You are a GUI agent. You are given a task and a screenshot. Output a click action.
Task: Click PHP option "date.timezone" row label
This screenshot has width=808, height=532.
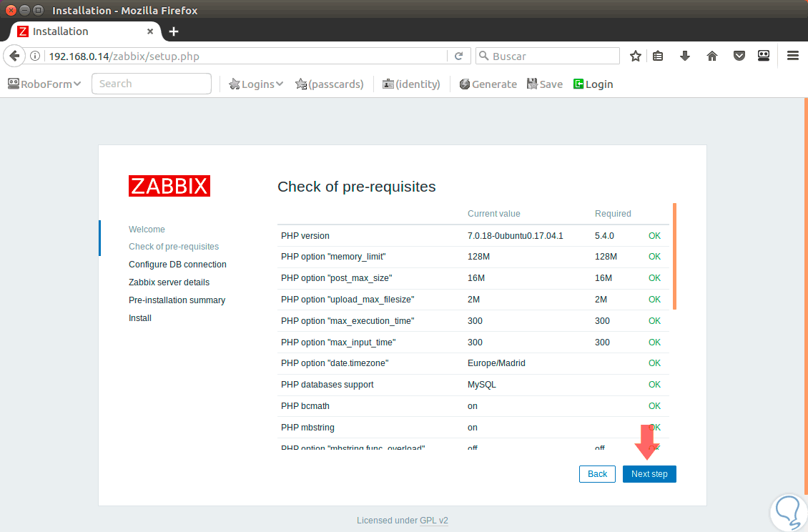335,363
